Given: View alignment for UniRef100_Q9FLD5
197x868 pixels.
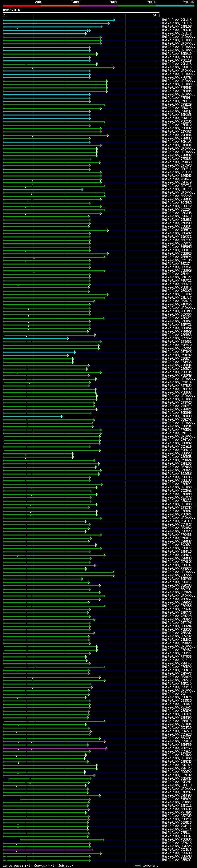Looking at the screenshot, I should coord(177,372).
